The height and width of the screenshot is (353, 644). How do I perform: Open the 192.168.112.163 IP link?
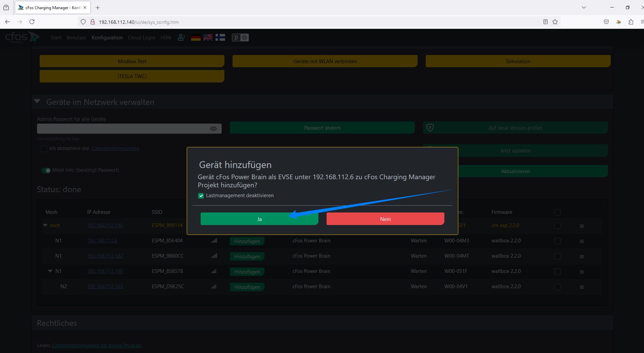point(105,286)
